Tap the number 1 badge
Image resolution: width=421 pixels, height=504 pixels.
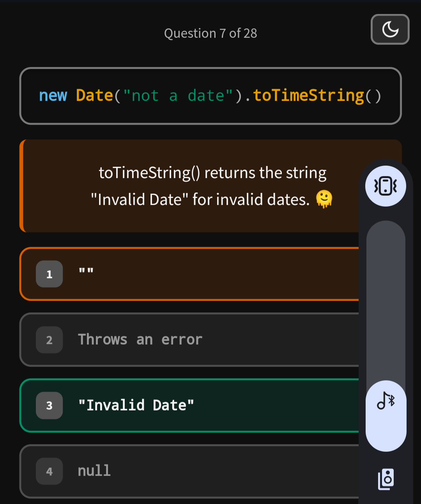point(49,274)
